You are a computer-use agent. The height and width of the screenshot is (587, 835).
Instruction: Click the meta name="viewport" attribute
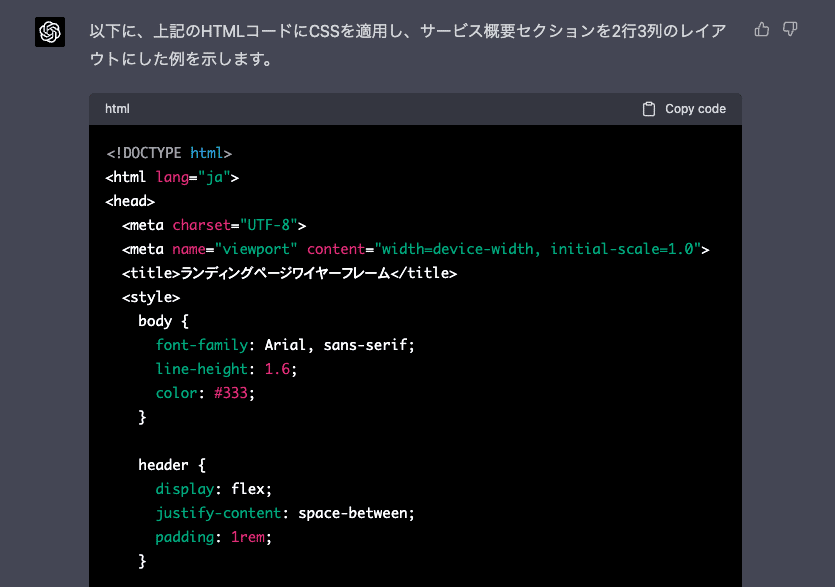click(235, 249)
